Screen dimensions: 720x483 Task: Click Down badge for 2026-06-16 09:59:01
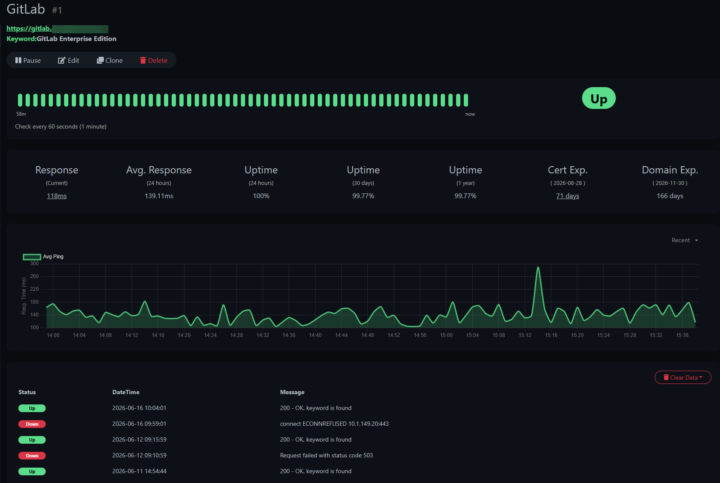[32, 424]
